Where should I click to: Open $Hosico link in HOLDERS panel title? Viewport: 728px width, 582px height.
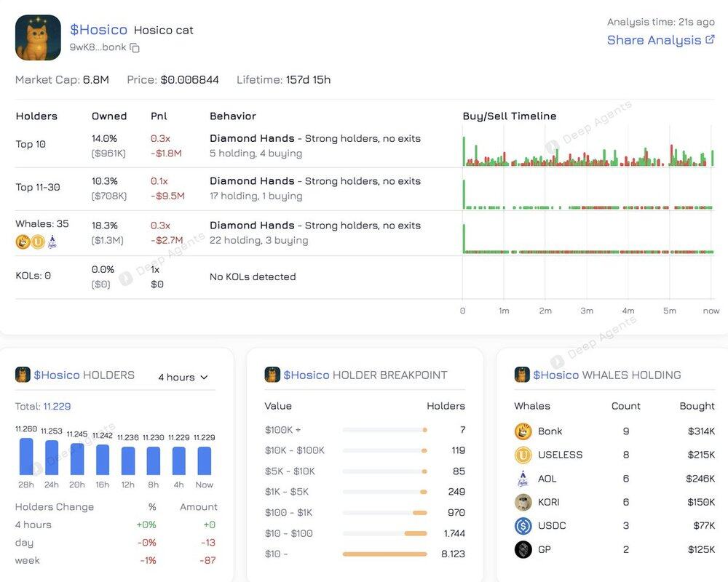[x=57, y=375]
